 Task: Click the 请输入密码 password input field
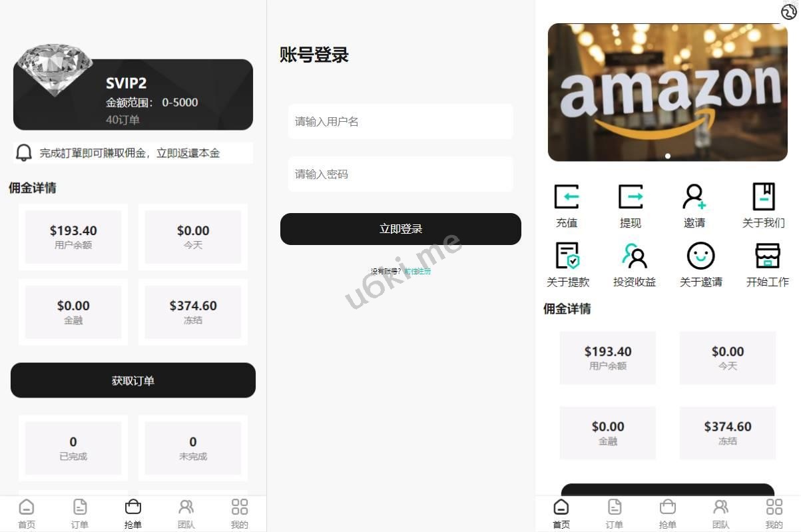tap(400, 174)
